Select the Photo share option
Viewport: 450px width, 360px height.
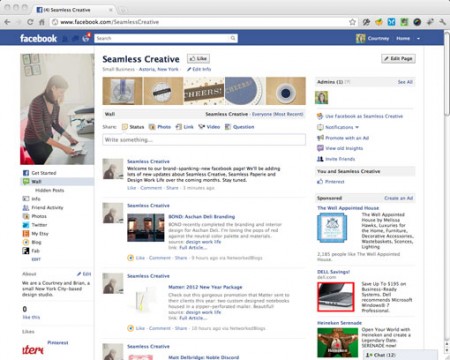click(x=160, y=127)
